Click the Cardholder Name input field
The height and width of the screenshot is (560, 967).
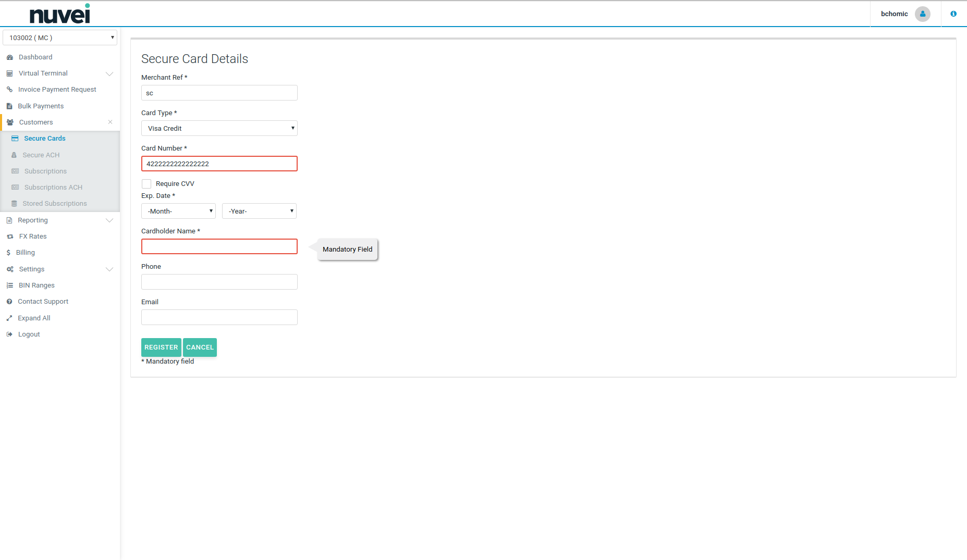click(219, 246)
